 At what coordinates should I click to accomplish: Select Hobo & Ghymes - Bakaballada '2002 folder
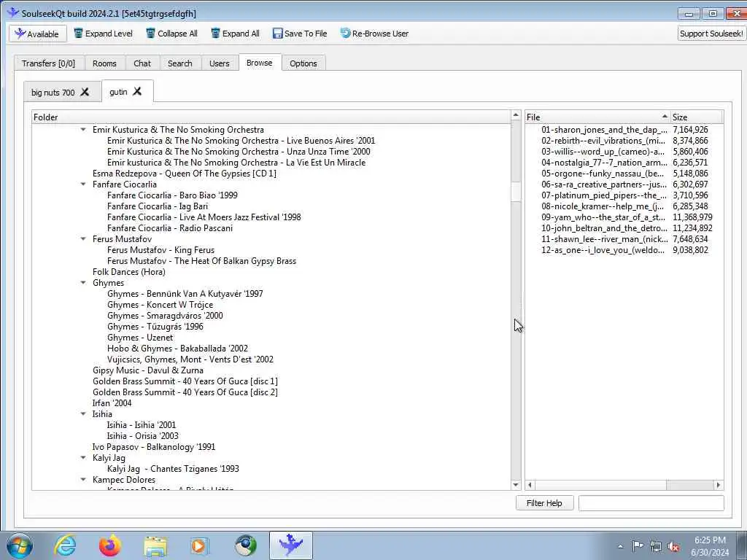coord(178,349)
